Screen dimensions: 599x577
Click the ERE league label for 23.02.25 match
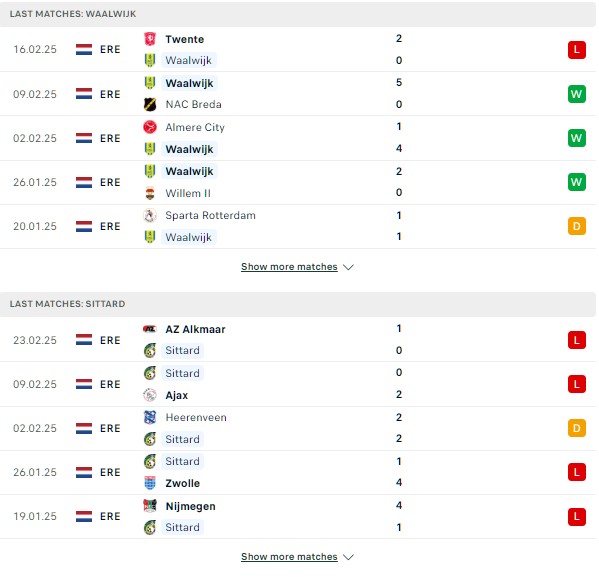click(x=110, y=340)
